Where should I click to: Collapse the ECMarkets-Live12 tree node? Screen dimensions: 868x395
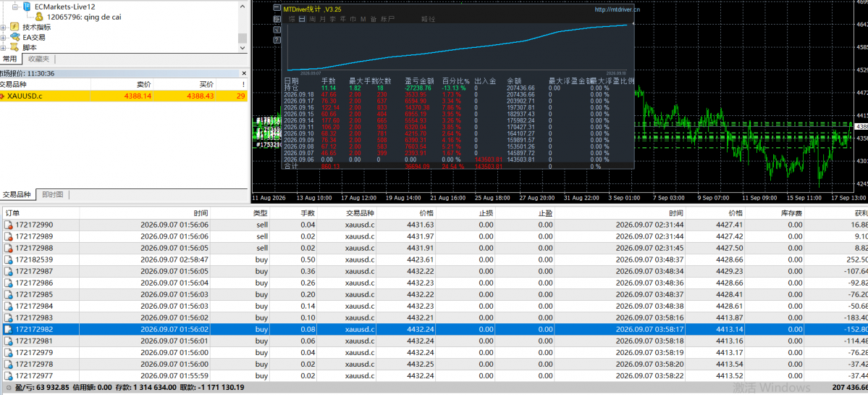(x=14, y=6)
